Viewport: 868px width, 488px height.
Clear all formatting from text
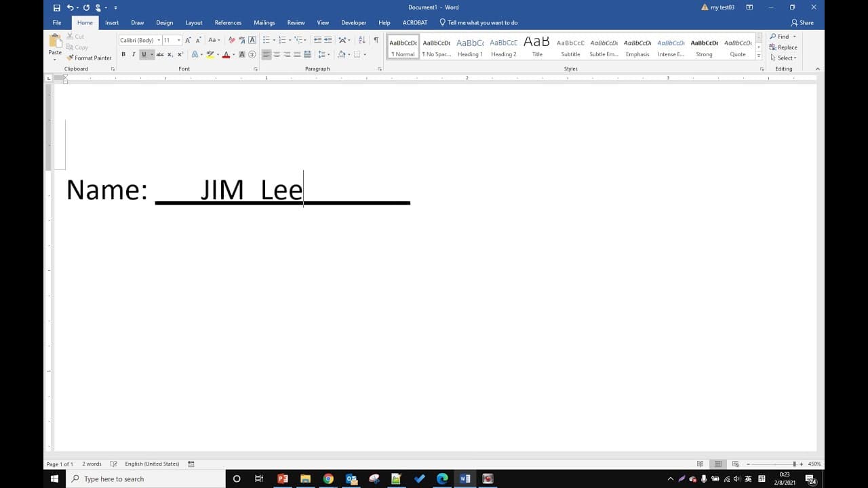tap(231, 40)
